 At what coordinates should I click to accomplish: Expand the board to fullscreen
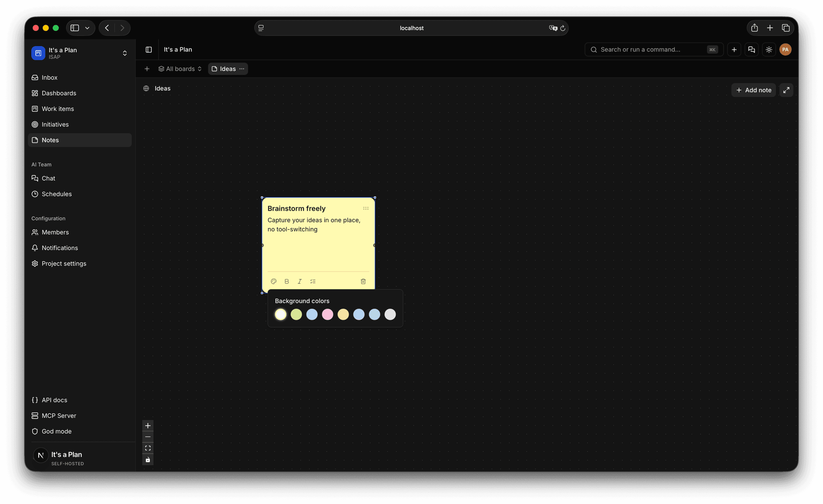pyautogui.click(x=786, y=90)
